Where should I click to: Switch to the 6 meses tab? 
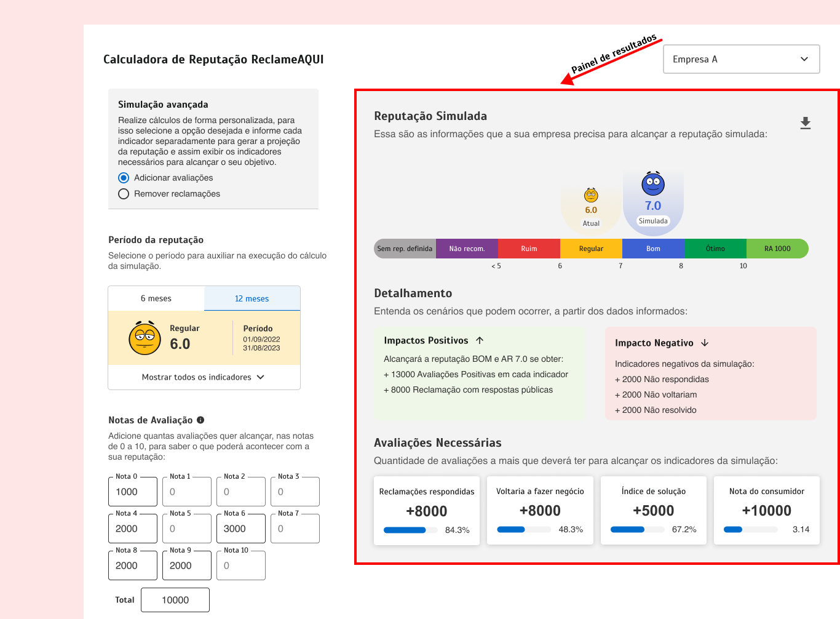click(x=156, y=298)
